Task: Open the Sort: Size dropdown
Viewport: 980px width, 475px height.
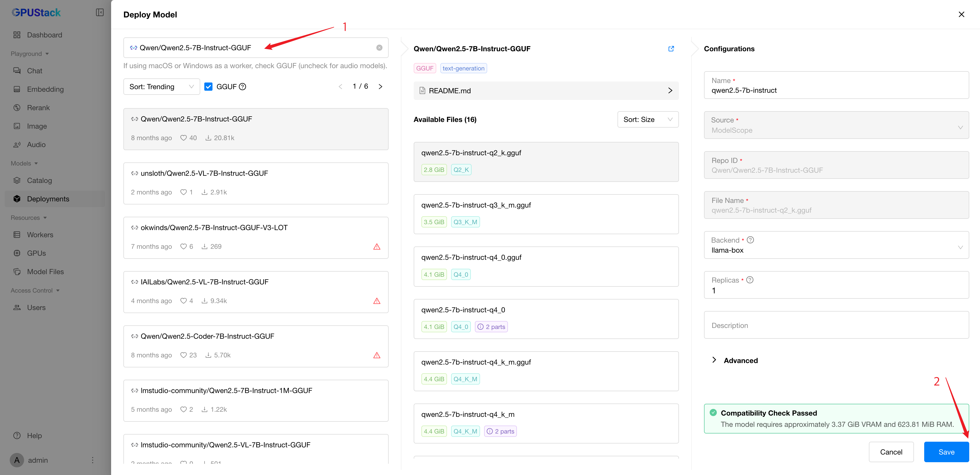Action: [647, 119]
